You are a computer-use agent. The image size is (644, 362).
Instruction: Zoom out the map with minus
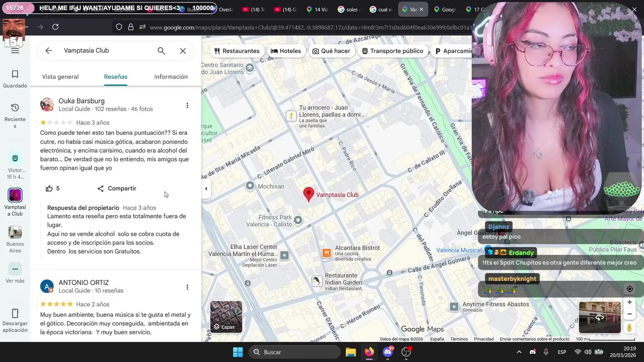tap(629, 314)
